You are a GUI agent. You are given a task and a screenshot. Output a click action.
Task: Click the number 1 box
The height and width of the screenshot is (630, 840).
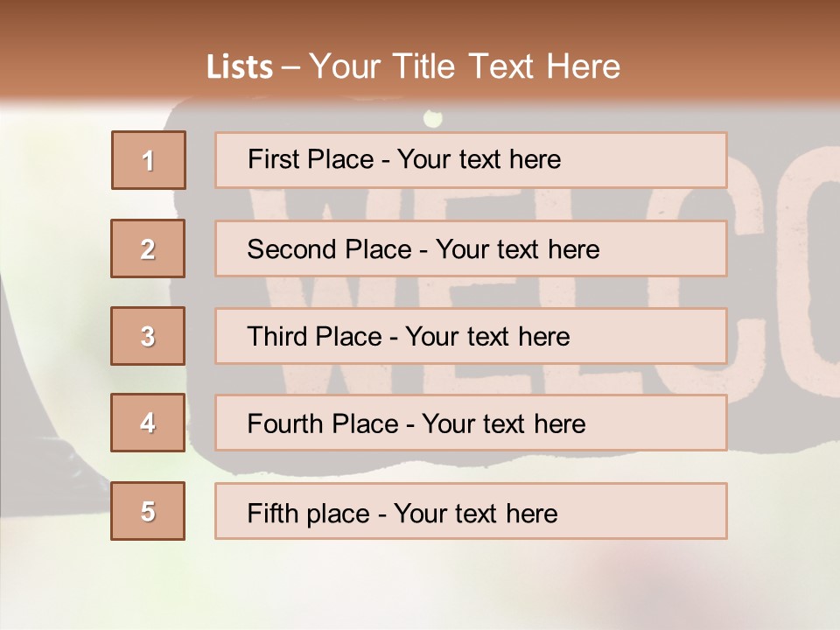[149, 160]
